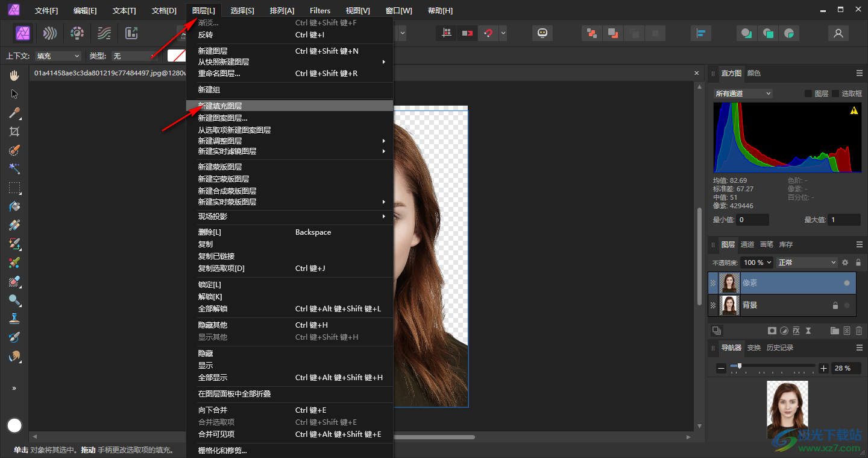The width and height of the screenshot is (868, 458).
Task: Switch to the 通道 tab
Action: tap(747, 244)
